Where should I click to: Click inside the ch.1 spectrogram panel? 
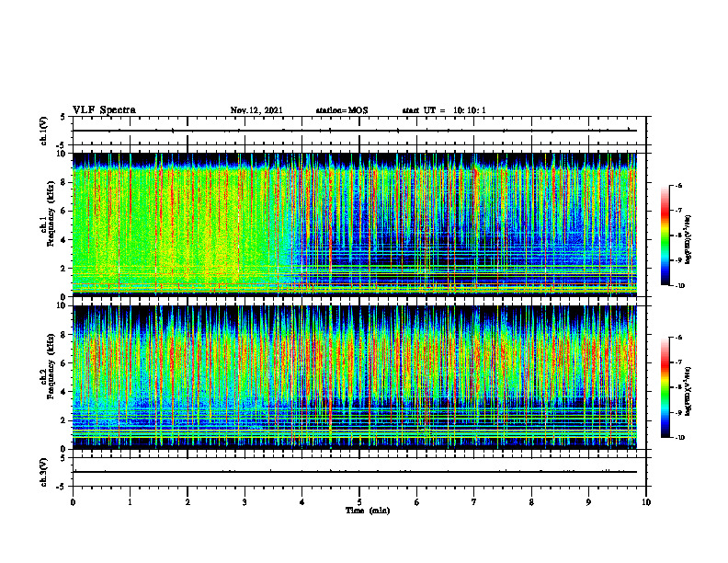(x=359, y=224)
